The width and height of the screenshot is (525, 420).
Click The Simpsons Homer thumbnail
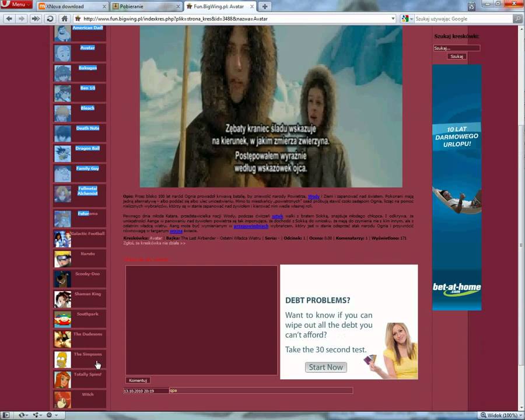click(62, 360)
